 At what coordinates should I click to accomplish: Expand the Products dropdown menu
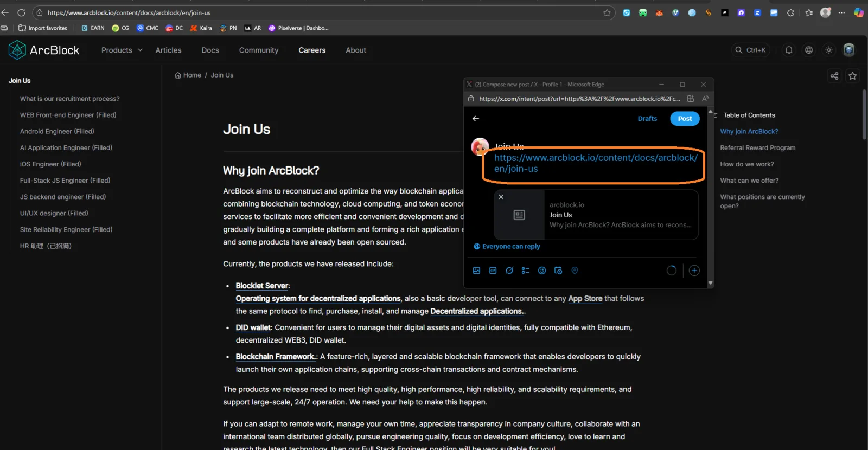pos(122,50)
